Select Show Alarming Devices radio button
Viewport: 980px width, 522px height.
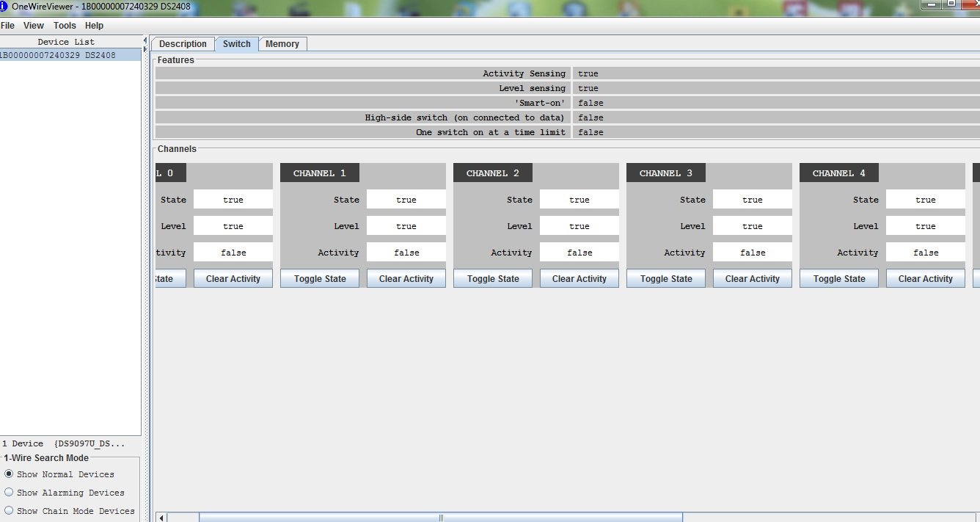point(9,493)
